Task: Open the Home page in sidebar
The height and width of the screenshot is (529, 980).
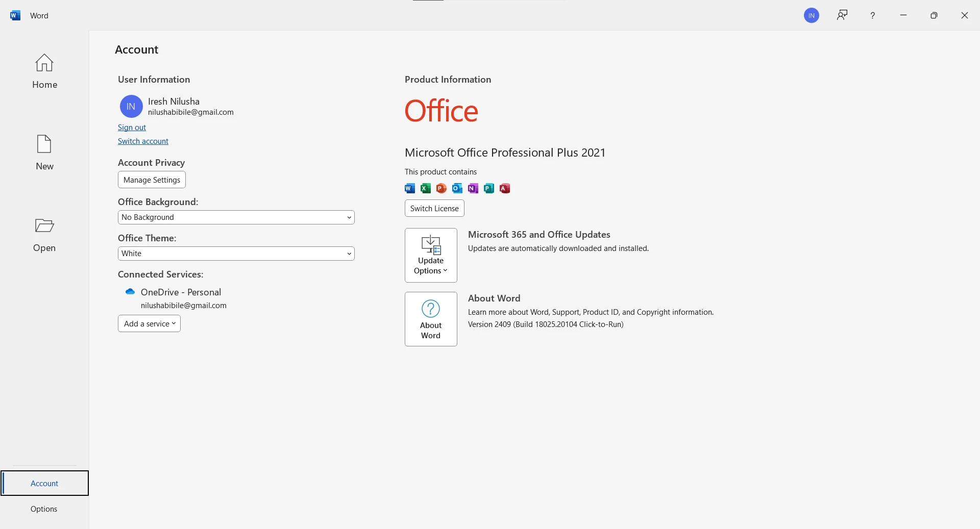Action: tap(44, 71)
